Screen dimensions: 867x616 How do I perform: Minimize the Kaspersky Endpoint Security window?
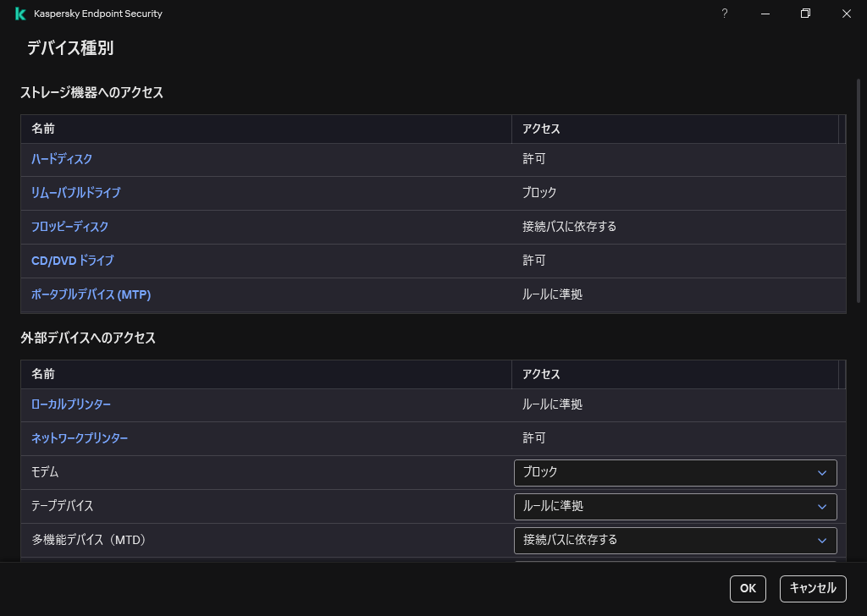pyautogui.click(x=765, y=14)
